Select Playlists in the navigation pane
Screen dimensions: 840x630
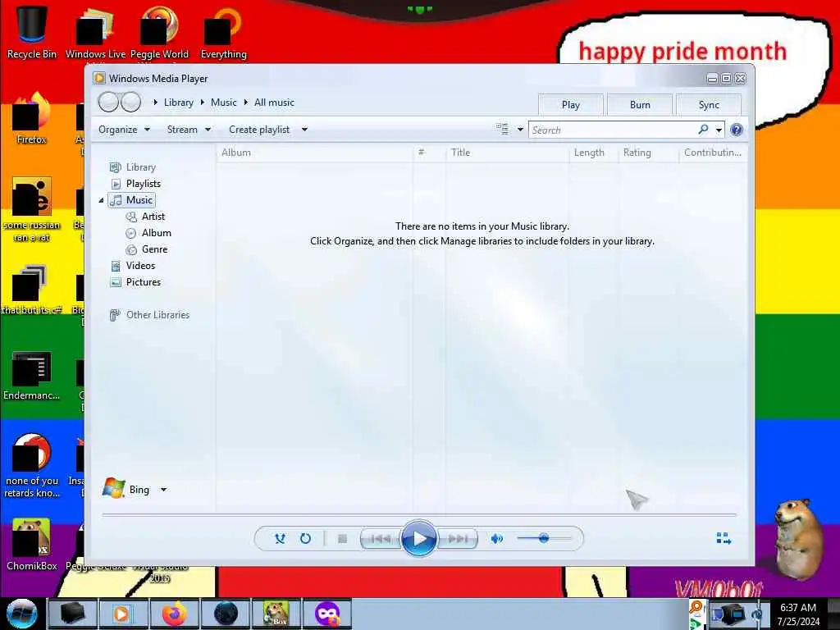tap(135, 184)
